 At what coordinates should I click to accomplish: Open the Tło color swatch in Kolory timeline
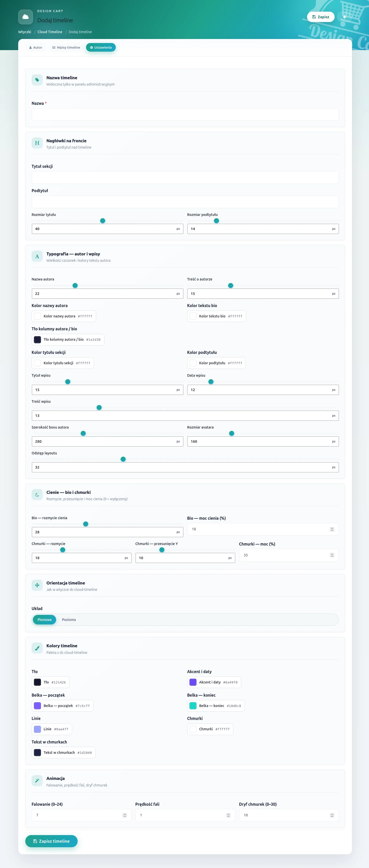click(37, 682)
